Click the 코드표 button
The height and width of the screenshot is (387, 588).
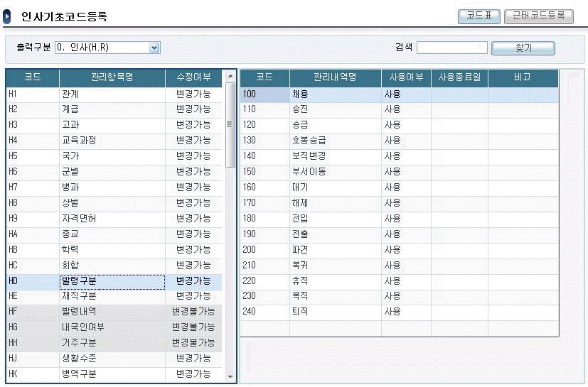point(479,16)
